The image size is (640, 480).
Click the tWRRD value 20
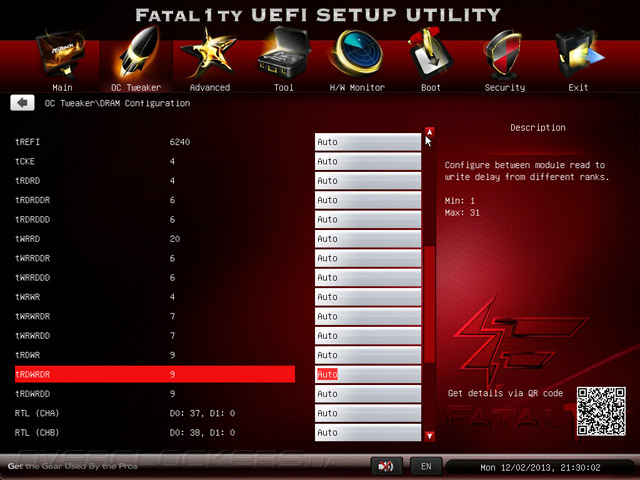click(175, 239)
